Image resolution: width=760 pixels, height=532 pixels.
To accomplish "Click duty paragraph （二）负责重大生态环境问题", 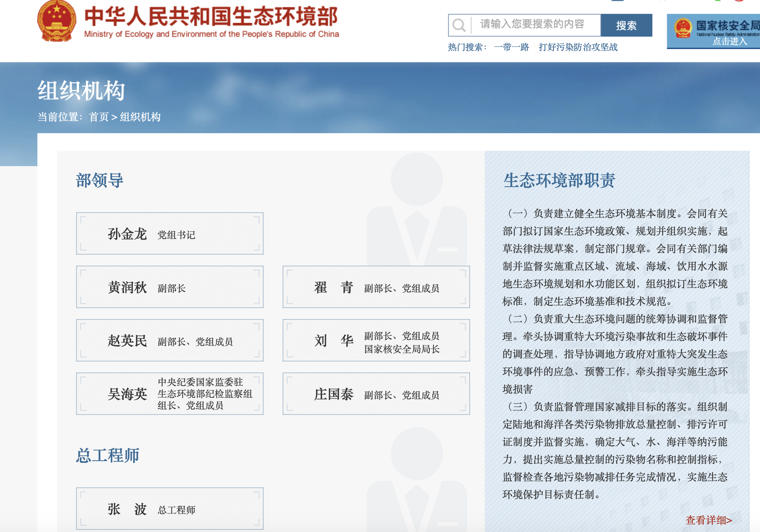I will 615,354.
